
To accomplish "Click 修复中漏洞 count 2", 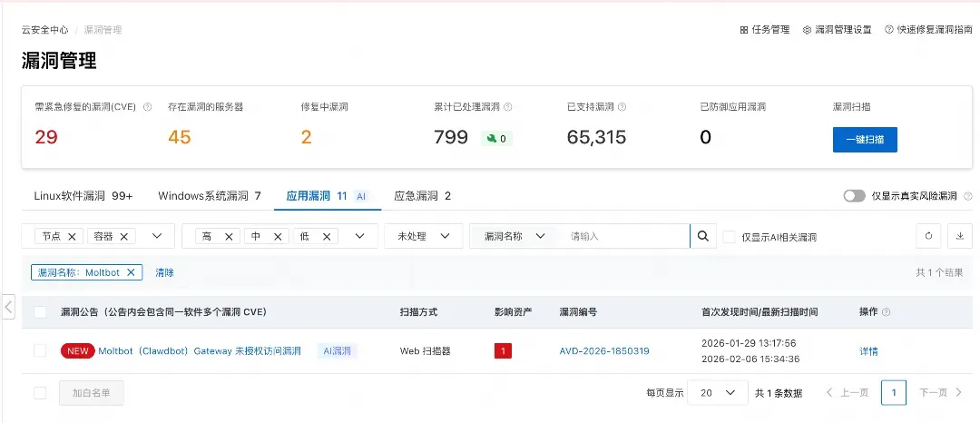I will (x=307, y=137).
